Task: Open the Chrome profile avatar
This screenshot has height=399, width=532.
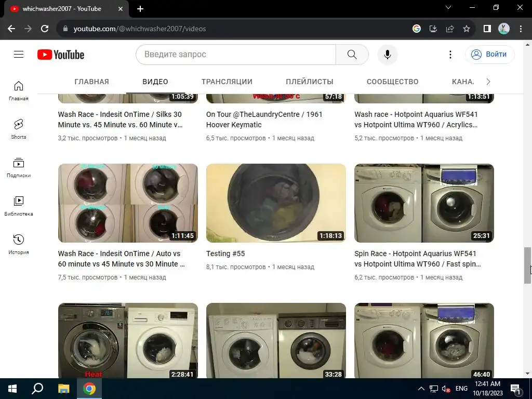Action: coord(504,29)
